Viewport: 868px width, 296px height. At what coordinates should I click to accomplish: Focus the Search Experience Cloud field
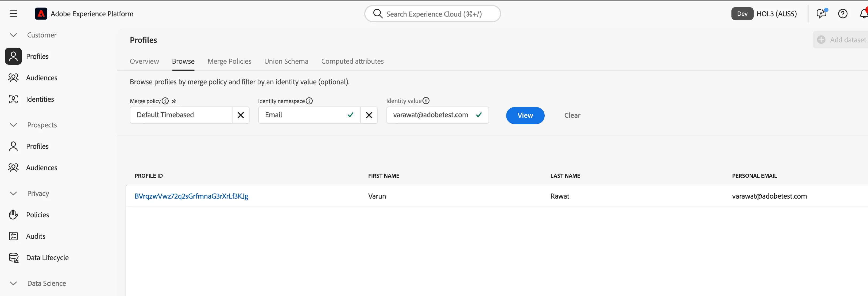[432, 13]
